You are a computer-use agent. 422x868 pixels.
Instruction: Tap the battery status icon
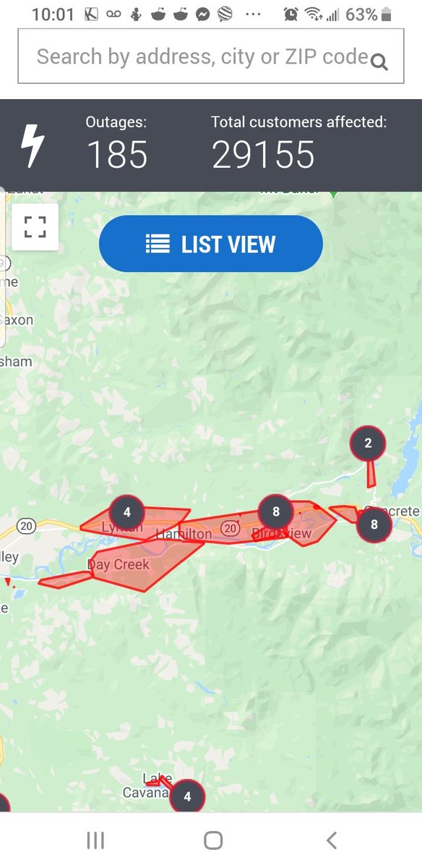click(387, 14)
